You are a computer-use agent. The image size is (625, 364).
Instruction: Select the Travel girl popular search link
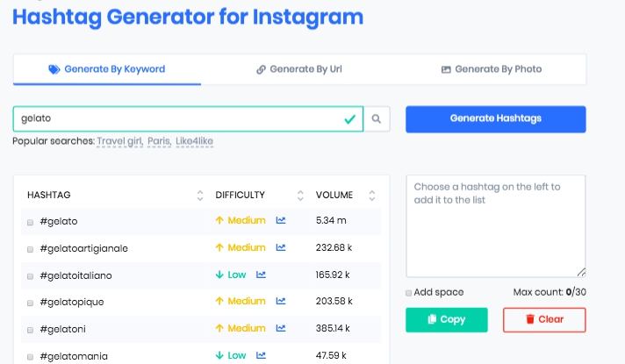(x=119, y=141)
